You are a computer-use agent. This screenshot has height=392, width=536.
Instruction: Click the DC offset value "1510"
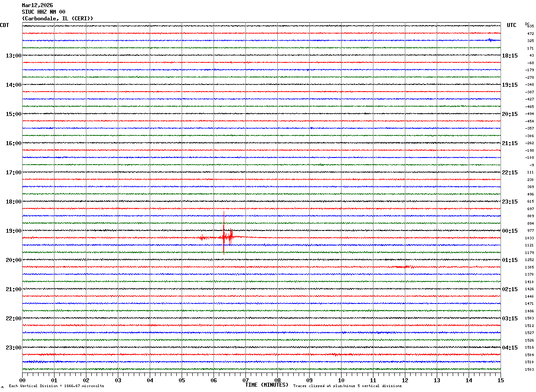coord(529,362)
